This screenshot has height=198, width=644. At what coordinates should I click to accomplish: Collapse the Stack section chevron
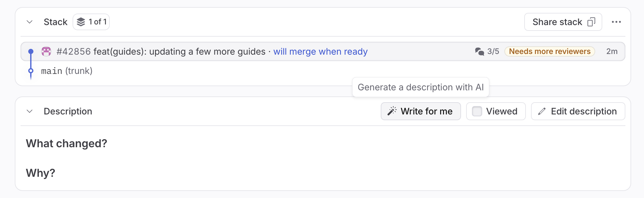click(29, 22)
